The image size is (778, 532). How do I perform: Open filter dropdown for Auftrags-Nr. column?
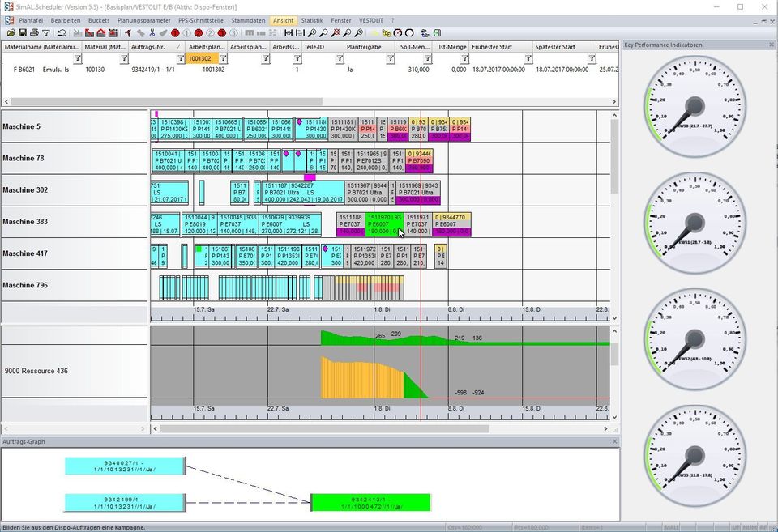pos(181,58)
